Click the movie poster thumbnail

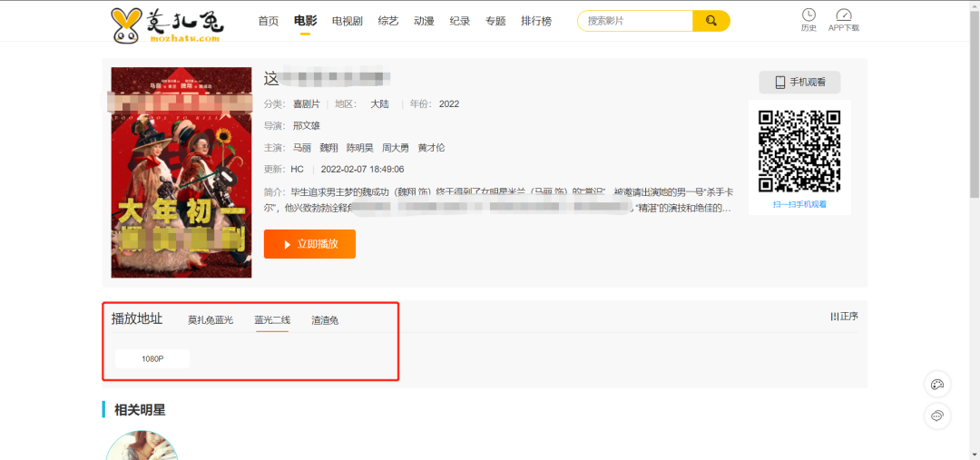181,172
